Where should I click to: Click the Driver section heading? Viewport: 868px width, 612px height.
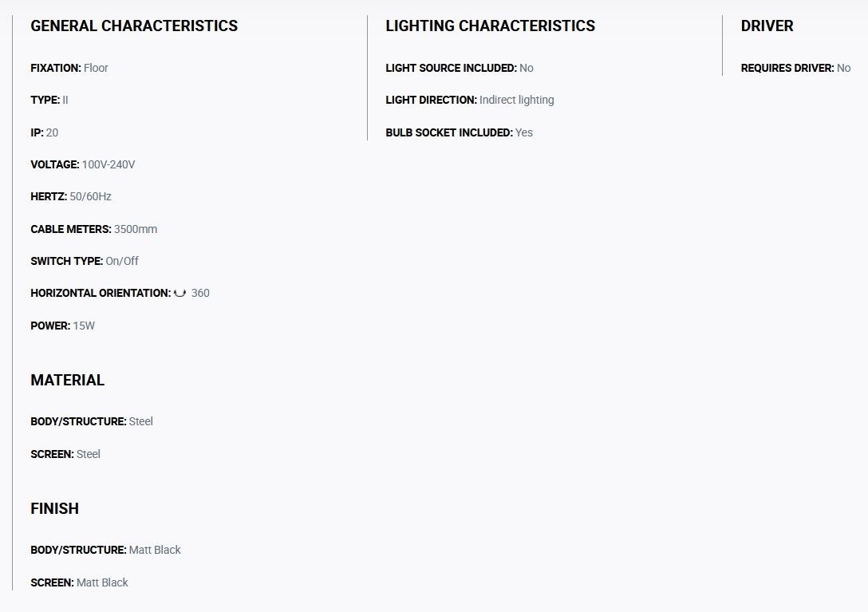767,26
